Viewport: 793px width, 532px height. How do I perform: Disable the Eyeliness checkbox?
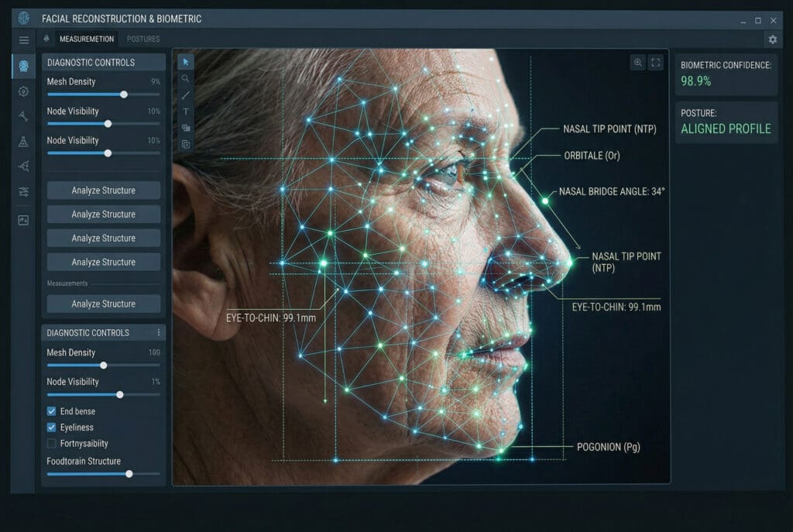(x=52, y=427)
